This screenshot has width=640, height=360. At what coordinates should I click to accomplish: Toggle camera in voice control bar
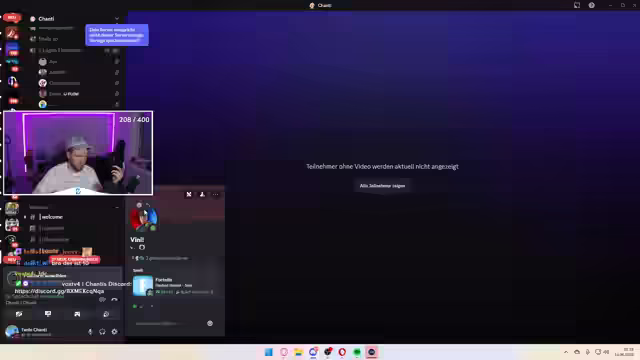pos(19,314)
